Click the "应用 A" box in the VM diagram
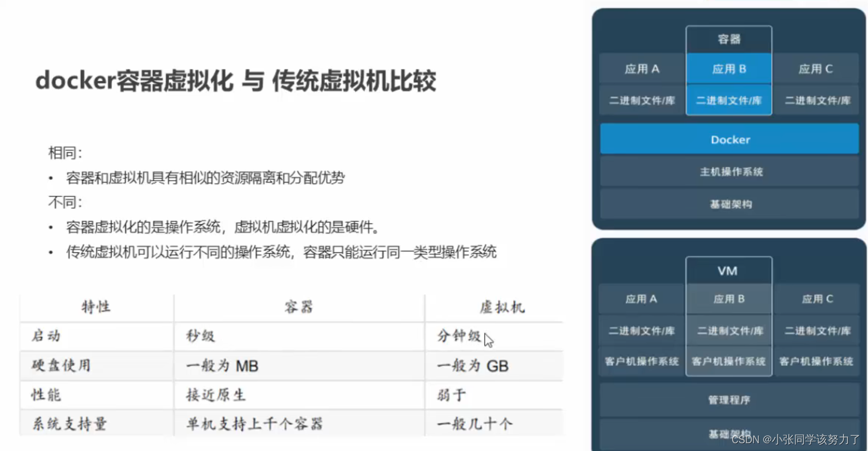Image resolution: width=868 pixels, height=451 pixels. (x=642, y=299)
